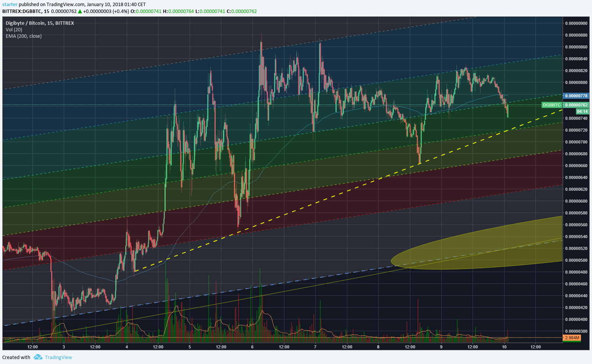Click the orange 2.984M volume tag
The image size is (592, 364).
(x=572, y=338)
